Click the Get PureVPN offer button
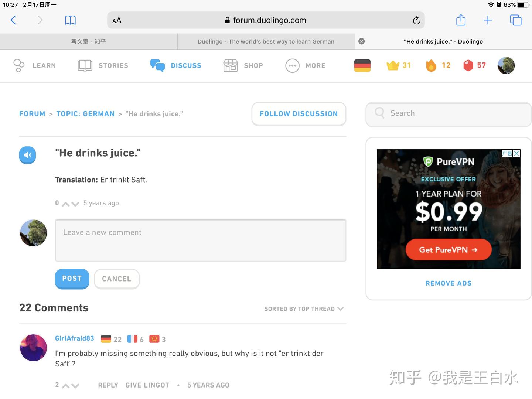This screenshot has width=532, height=399. (448, 250)
